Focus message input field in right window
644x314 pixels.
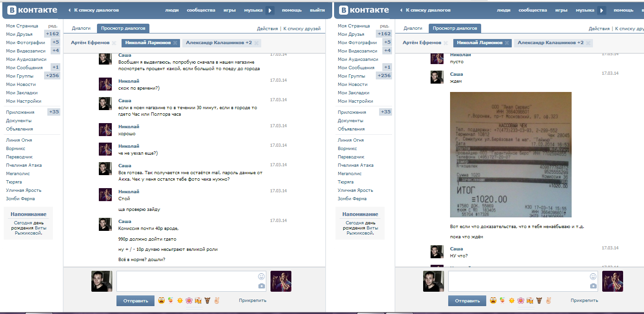click(x=523, y=281)
